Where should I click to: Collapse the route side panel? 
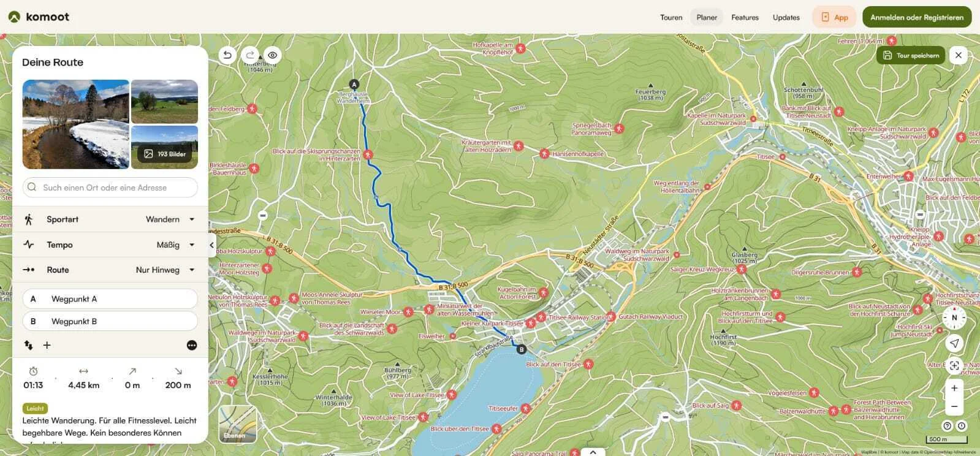212,245
